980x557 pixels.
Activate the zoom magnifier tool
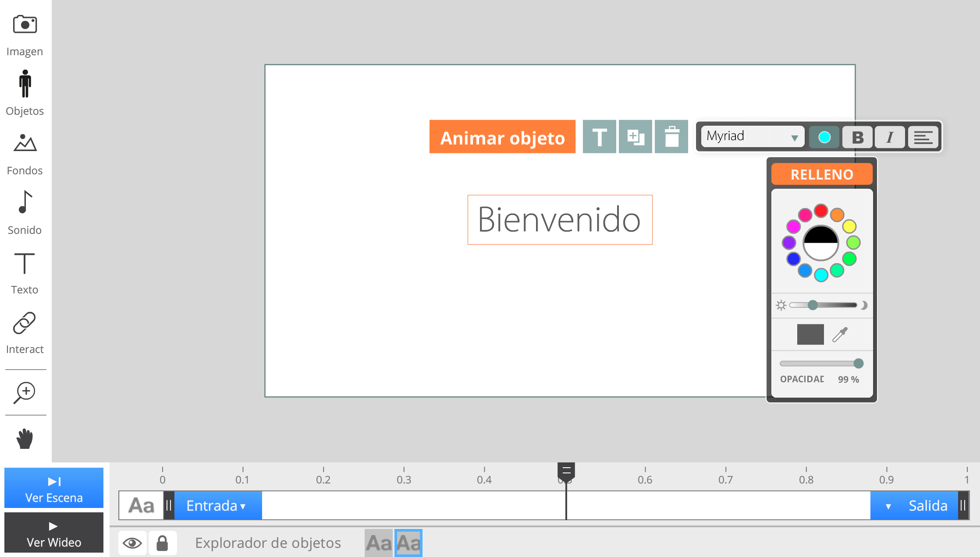pyautogui.click(x=25, y=392)
